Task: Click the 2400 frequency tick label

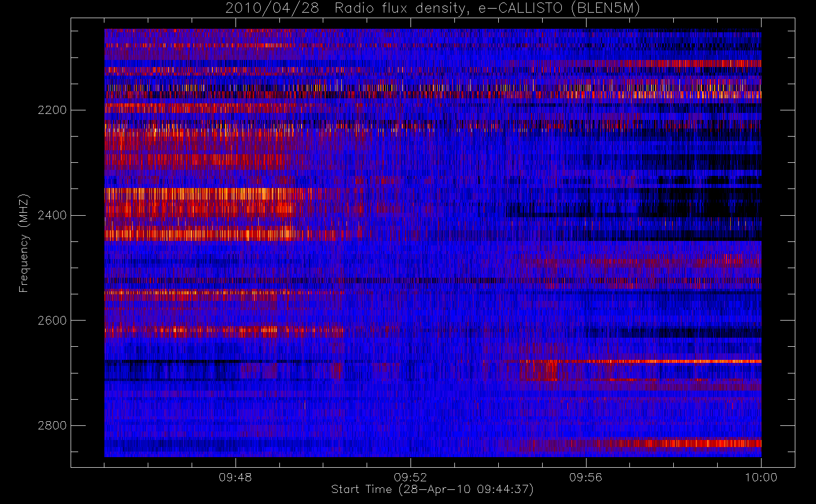Action: 52,215
